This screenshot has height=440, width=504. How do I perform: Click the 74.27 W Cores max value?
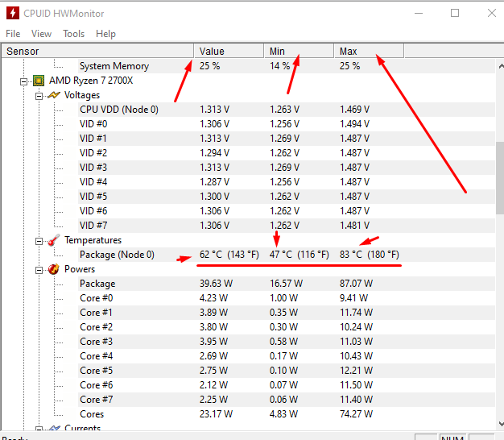tap(356, 414)
